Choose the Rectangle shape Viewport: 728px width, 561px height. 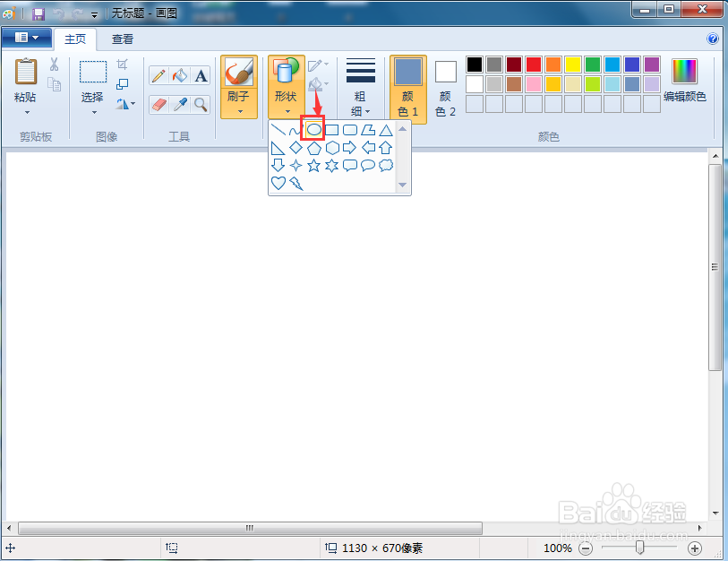tap(332, 130)
